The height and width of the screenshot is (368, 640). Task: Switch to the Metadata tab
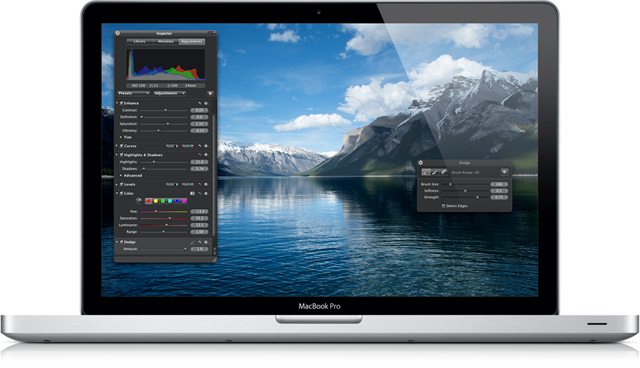(165, 42)
